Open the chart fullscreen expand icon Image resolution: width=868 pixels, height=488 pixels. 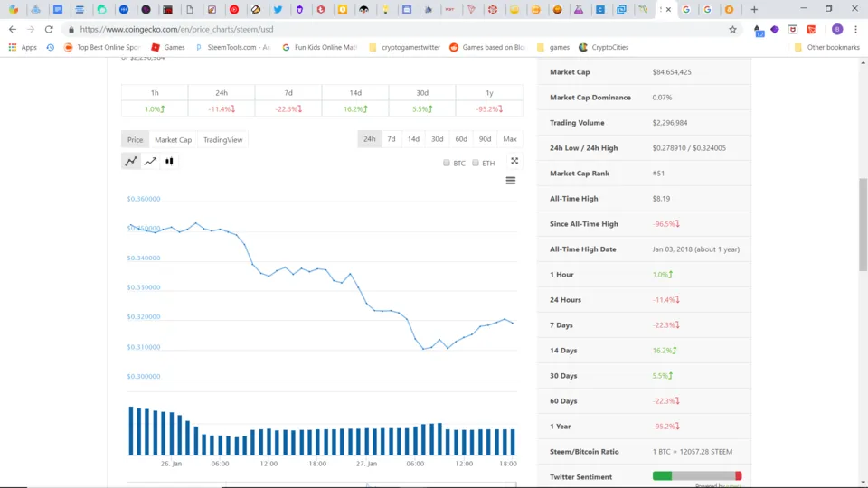514,161
